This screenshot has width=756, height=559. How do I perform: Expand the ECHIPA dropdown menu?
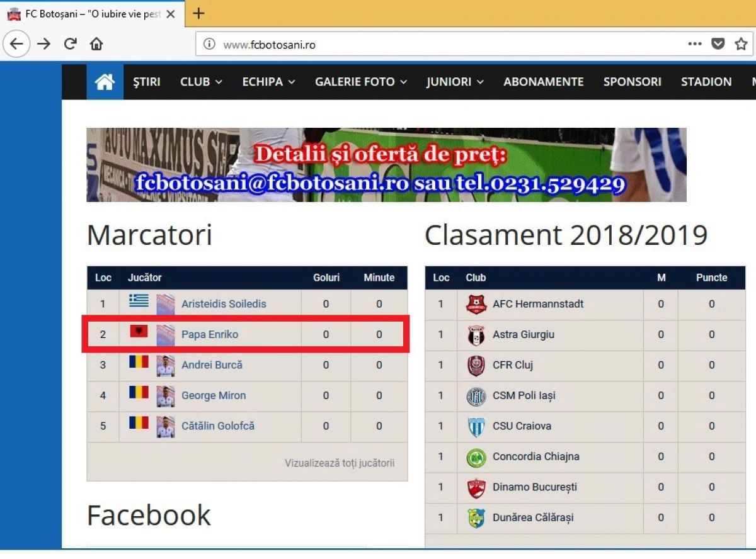(x=268, y=82)
